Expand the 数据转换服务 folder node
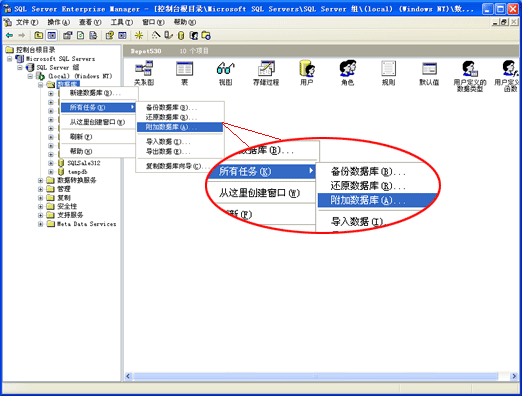Image resolution: width=522 pixels, height=396 pixels. click(x=40, y=180)
